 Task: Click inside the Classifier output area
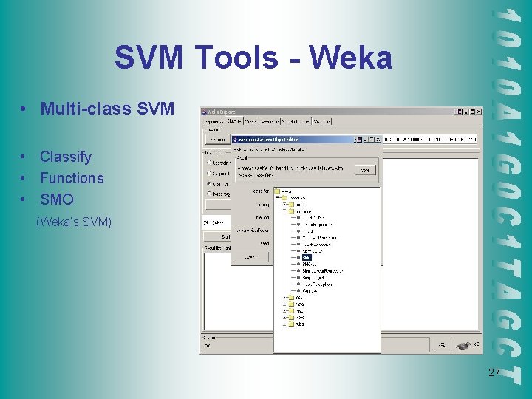[429, 245]
